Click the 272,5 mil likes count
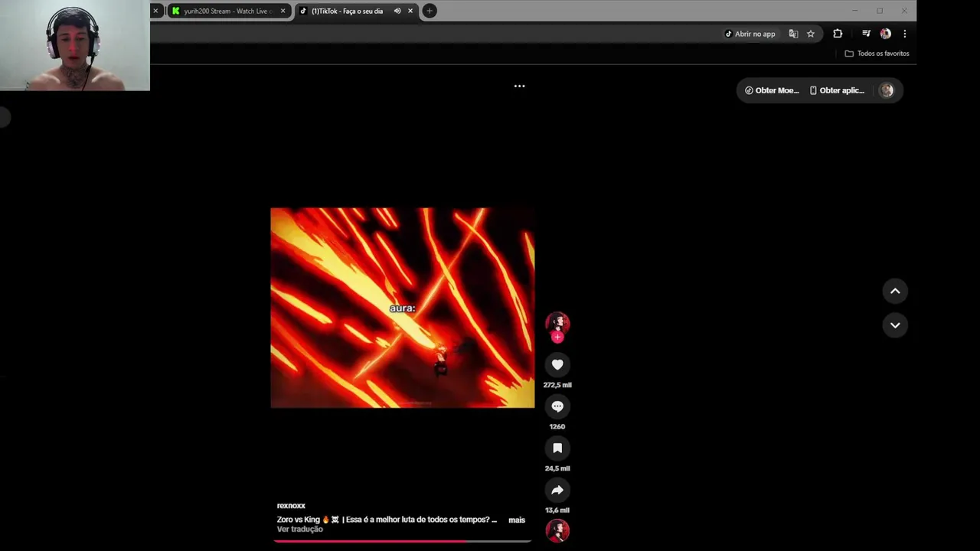 (x=557, y=385)
